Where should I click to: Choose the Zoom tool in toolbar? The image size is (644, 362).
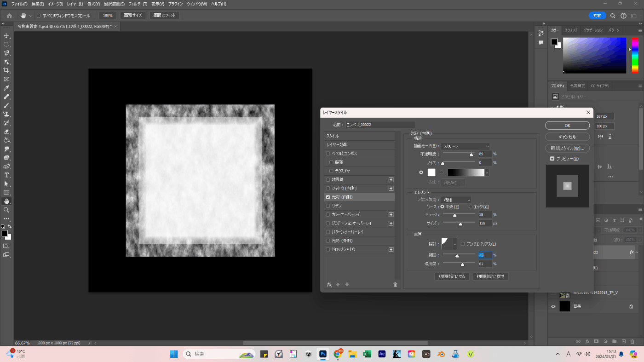point(6,210)
